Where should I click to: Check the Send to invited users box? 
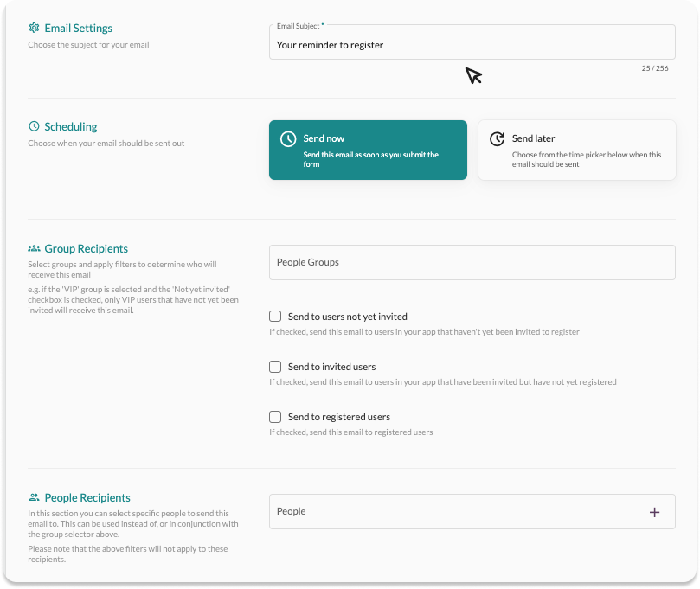tap(275, 367)
